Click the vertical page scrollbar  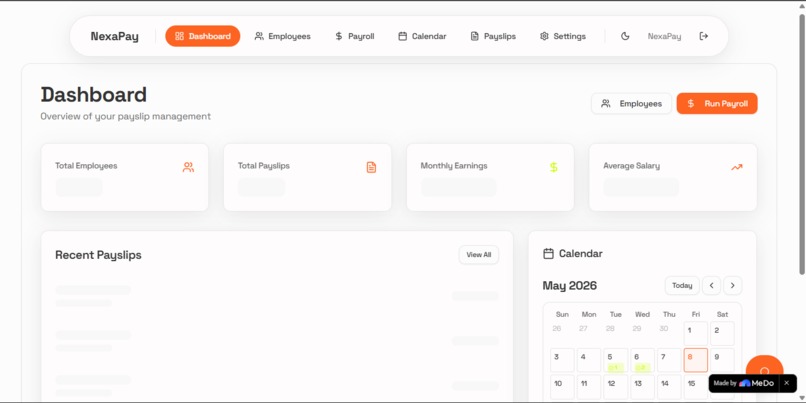(x=802, y=144)
